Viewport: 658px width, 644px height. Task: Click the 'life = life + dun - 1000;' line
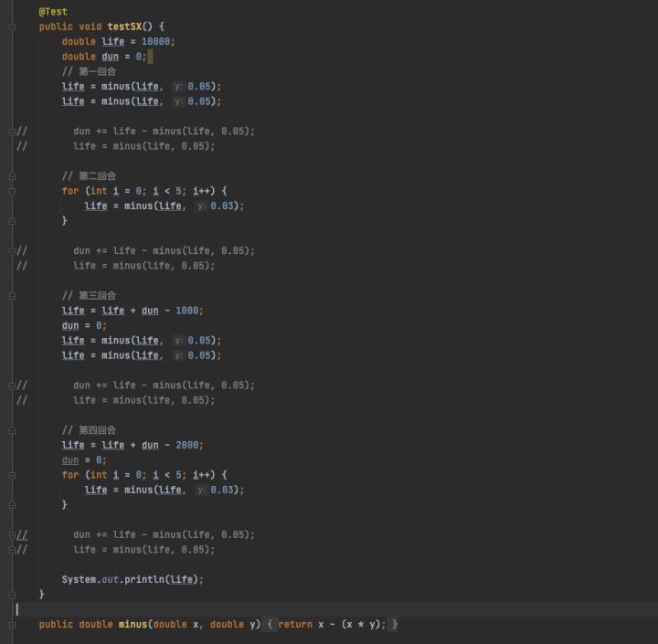coord(133,311)
